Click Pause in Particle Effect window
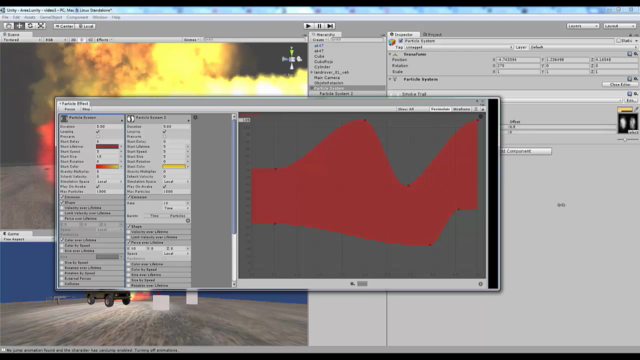This screenshot has height=360, width=640. [70, 109]
